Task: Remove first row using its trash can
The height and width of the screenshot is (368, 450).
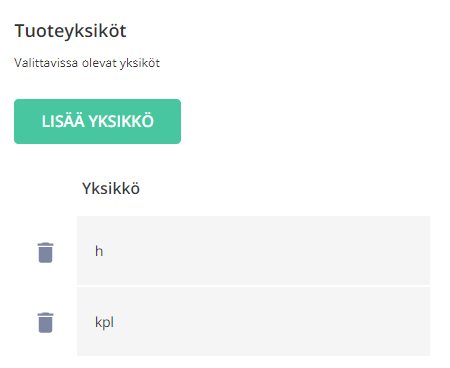Action: point(45,252)
